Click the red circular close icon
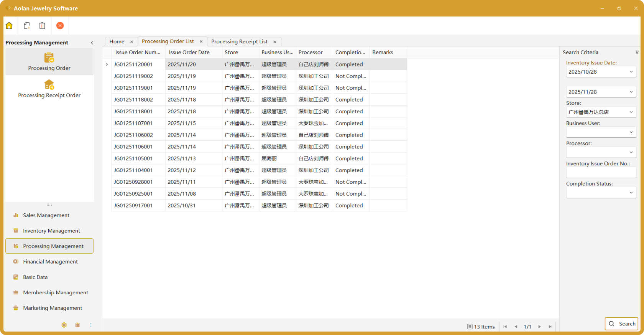The image size is (644, 335). point(60,26)
